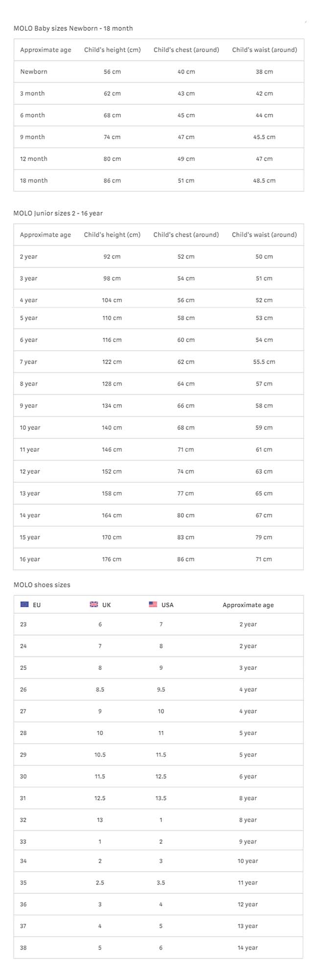Click EU shoe size 38

pos(23,948)
